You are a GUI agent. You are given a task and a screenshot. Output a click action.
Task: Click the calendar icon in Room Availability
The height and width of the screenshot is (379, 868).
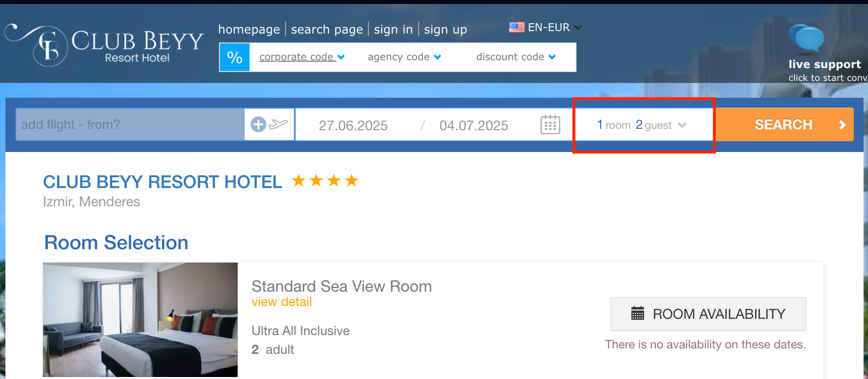click(638, 313)
